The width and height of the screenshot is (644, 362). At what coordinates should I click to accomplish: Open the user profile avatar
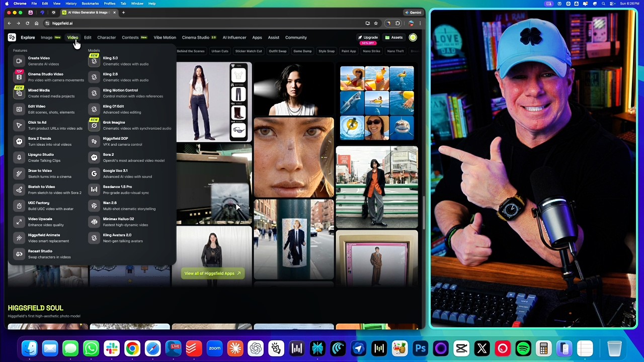[x=413, y=37]
